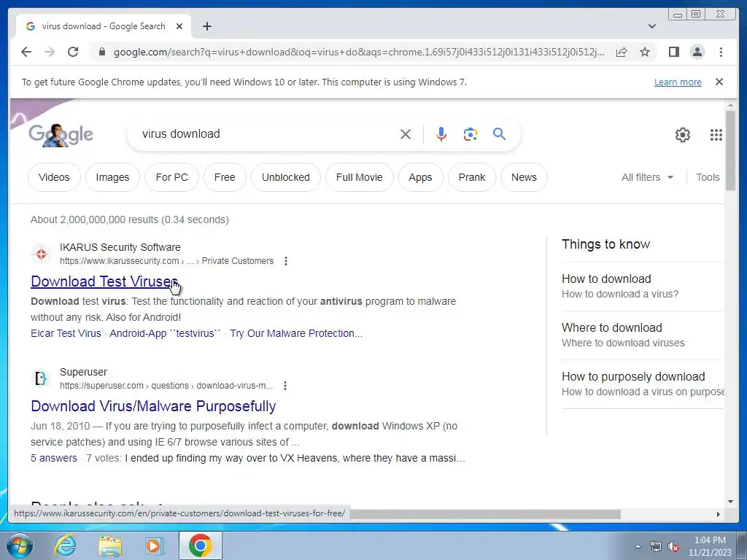Select the Images filter chip
747x560 pixels.
[x=112, y=177]
